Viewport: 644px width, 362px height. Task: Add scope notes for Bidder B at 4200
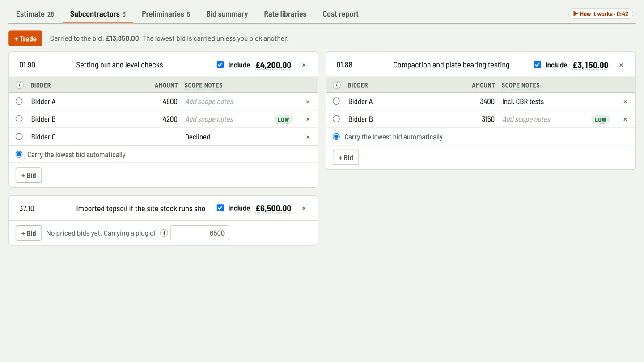click(226, 119)
